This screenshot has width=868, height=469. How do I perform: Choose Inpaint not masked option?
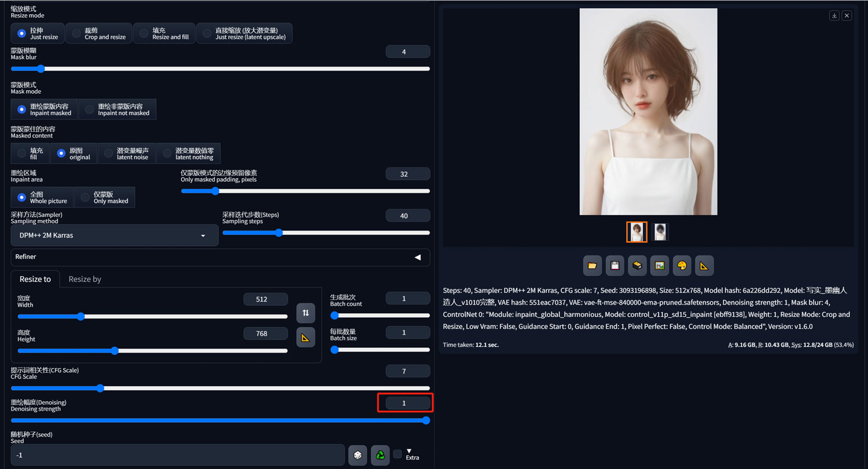click(117, 109)
